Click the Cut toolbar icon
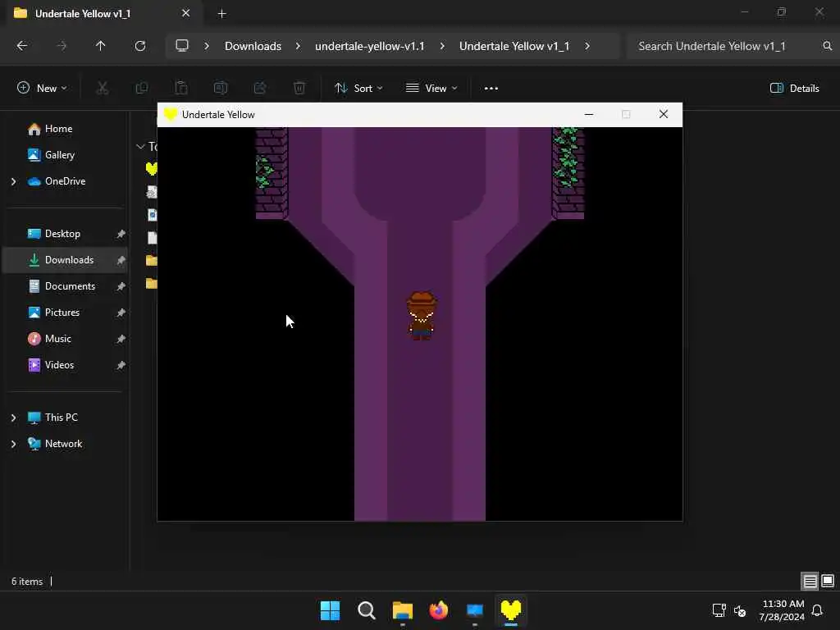 pos(102,88)
